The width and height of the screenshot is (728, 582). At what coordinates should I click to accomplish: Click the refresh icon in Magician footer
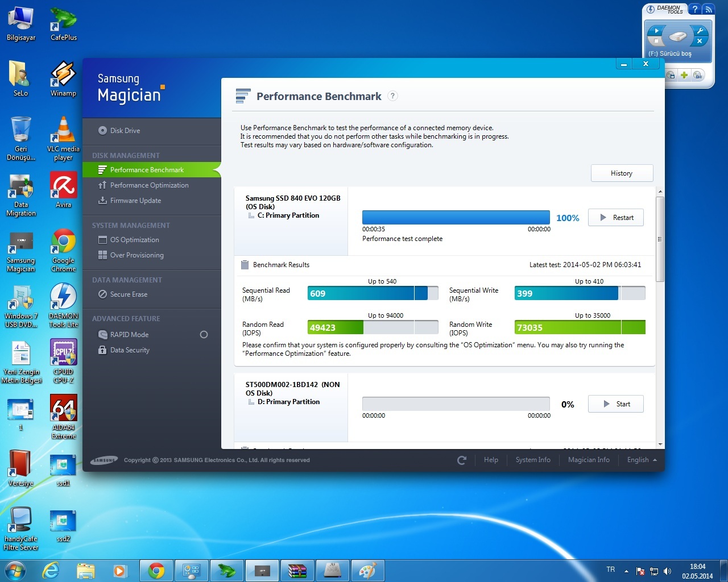tap(462, 460)
